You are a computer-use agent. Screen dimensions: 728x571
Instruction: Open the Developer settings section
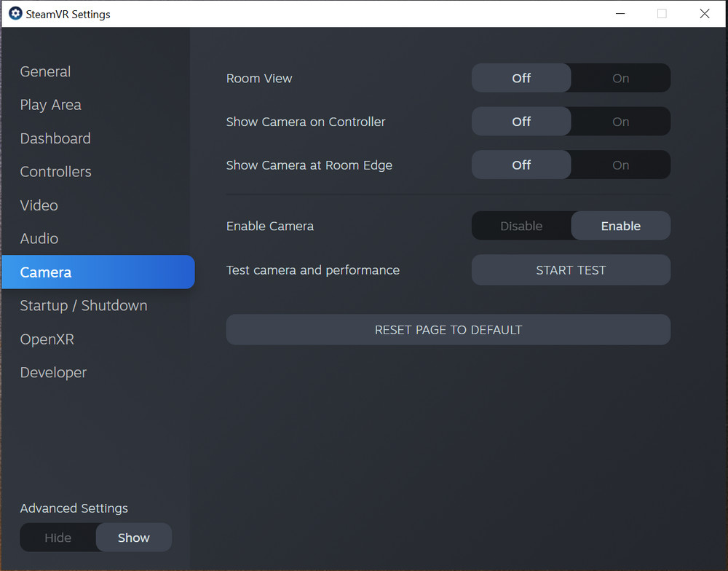coord(53,373)
